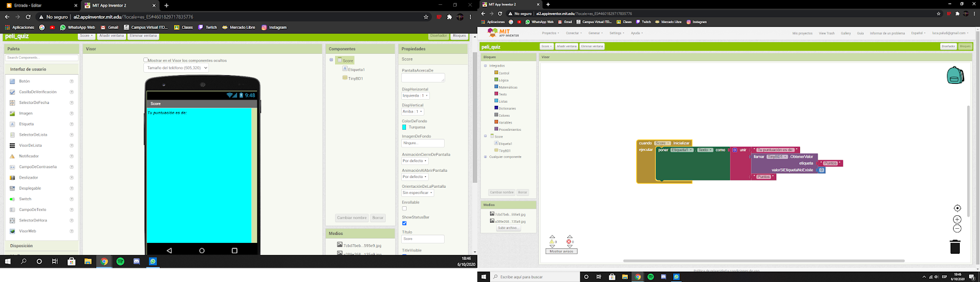Toggle Mostrar en el Visor componentes ocultos
Screen dimensions: 980x282
coord(146,60)
